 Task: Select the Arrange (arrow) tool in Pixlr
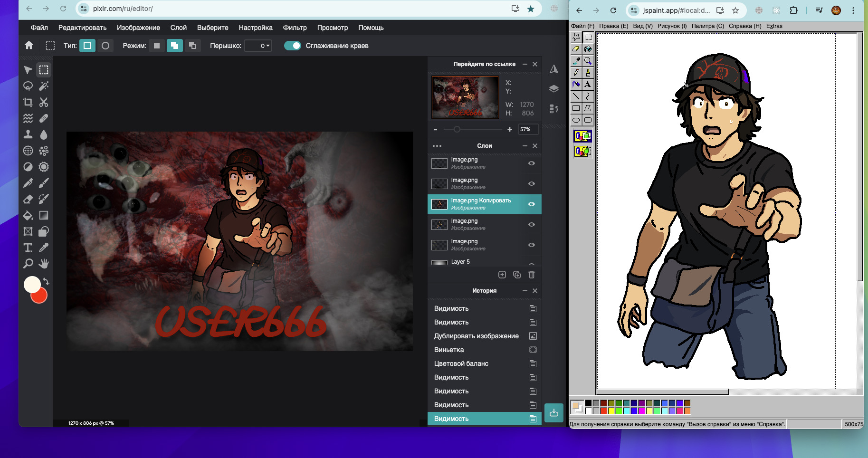(28, 70)
